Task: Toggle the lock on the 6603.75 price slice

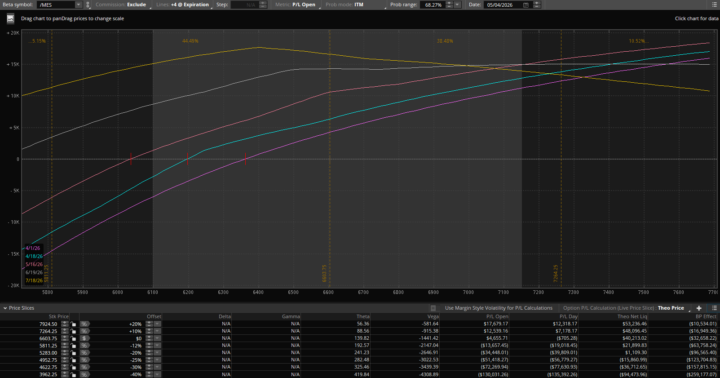Action: pos(73,338)
